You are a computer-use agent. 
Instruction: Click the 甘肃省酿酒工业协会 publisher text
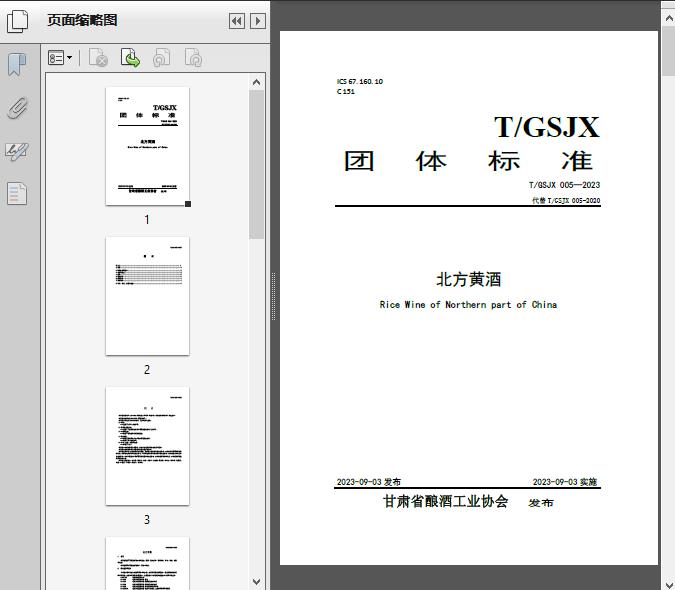pos(446,501)
